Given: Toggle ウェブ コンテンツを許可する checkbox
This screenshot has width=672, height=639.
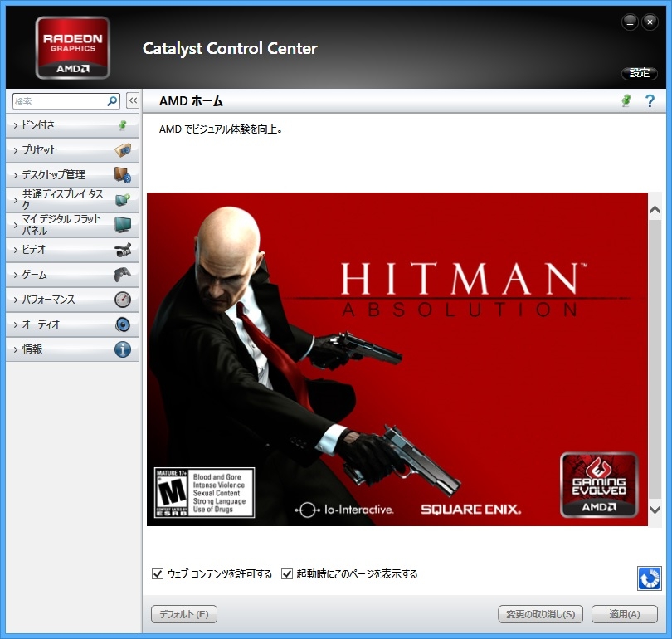Looking at the screenshot, I should [x=158, y=573].
